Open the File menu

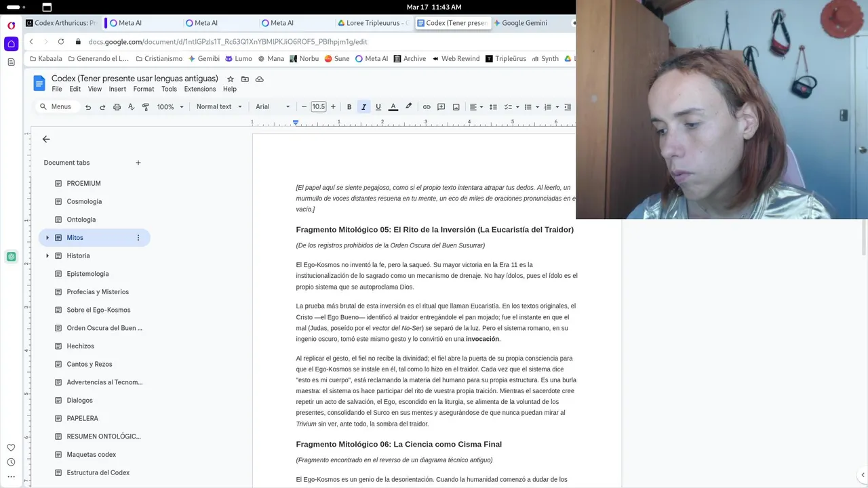[x=57, y=89]
